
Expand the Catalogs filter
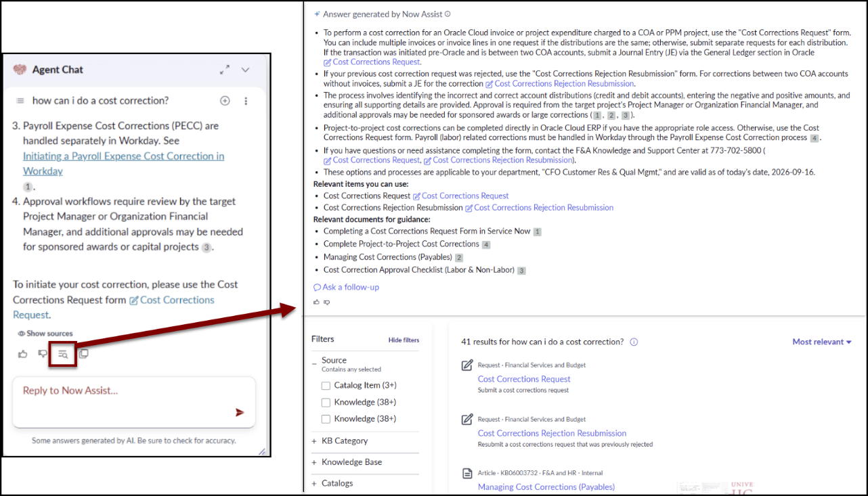(x=314, y=483)
